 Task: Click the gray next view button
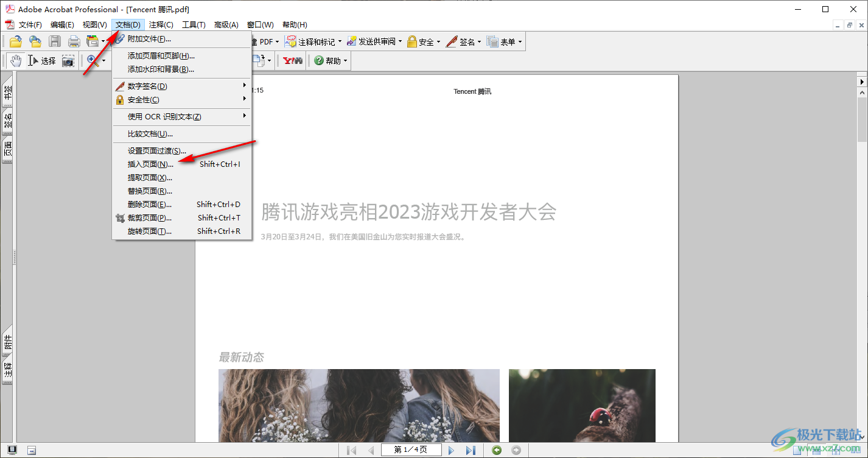click(516, 450)
